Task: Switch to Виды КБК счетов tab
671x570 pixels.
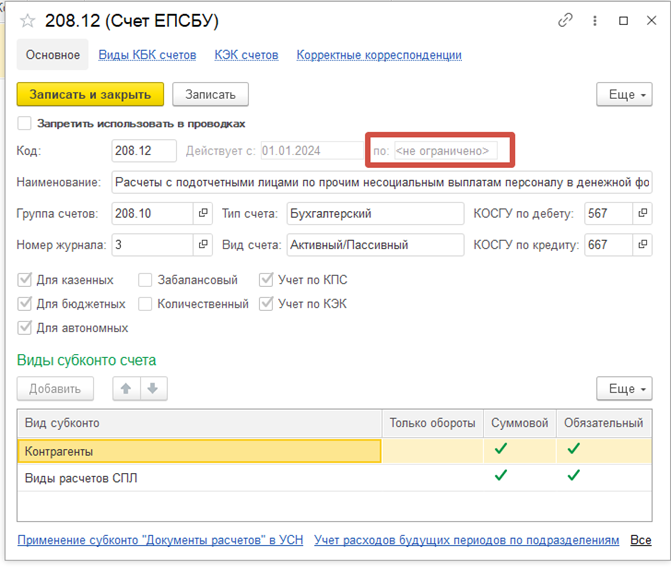Action: tap(147, 55)
